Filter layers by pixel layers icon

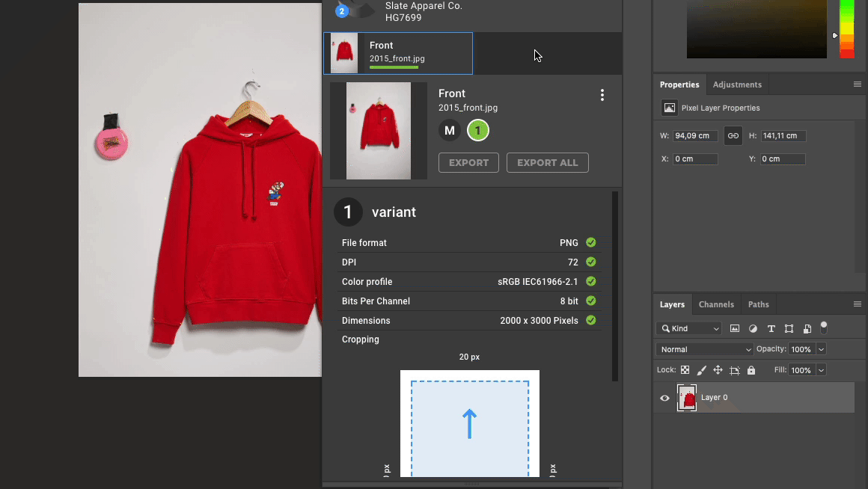[735, 329]
